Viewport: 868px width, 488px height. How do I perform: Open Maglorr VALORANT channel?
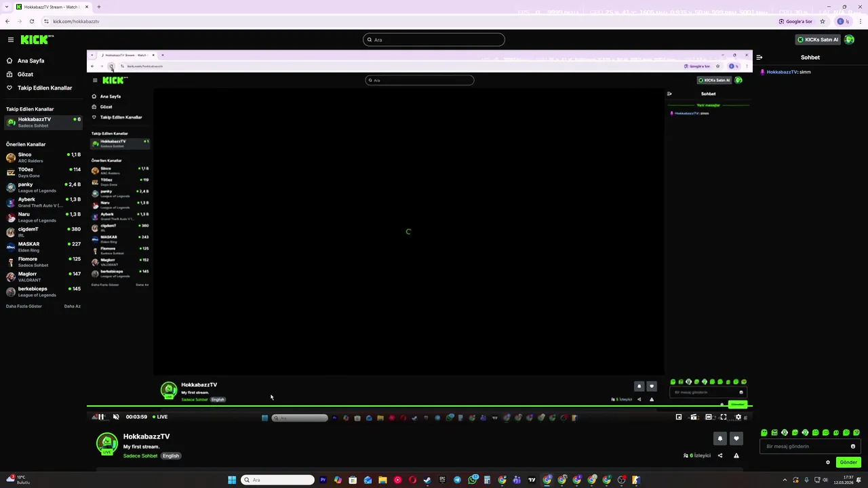(43, 277)
